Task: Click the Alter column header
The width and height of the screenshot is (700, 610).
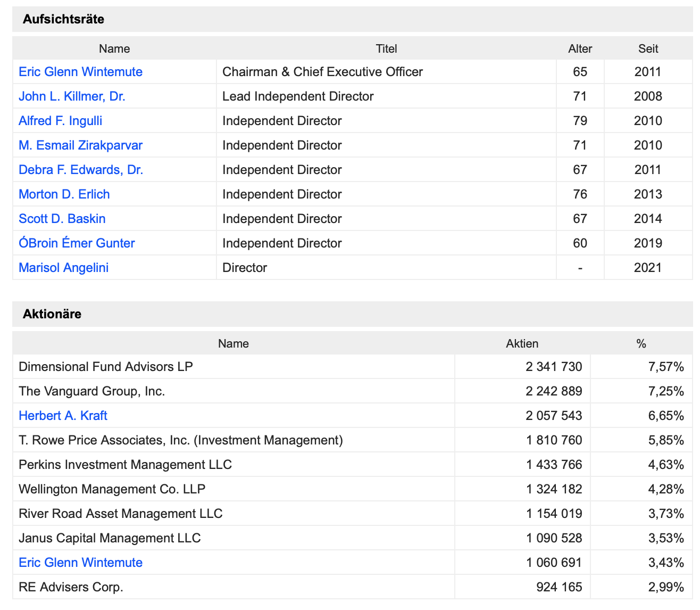Action: click(580, 48)
